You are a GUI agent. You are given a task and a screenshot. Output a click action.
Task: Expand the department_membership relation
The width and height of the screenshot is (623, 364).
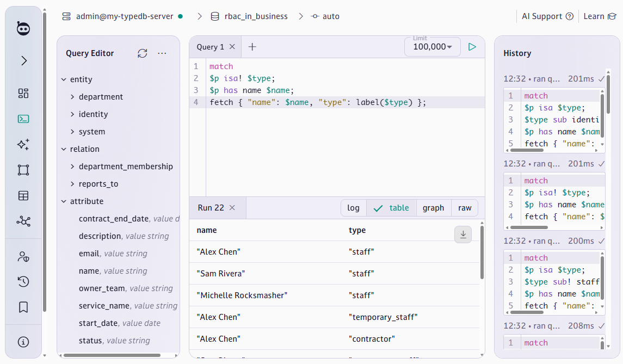point(72,166)
